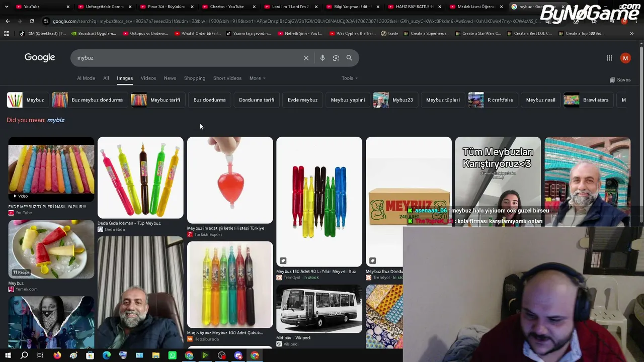The image size is (644, 362).
Task: Open the colorful ice pops video thumbnail
Action: (x=51, y=168)
